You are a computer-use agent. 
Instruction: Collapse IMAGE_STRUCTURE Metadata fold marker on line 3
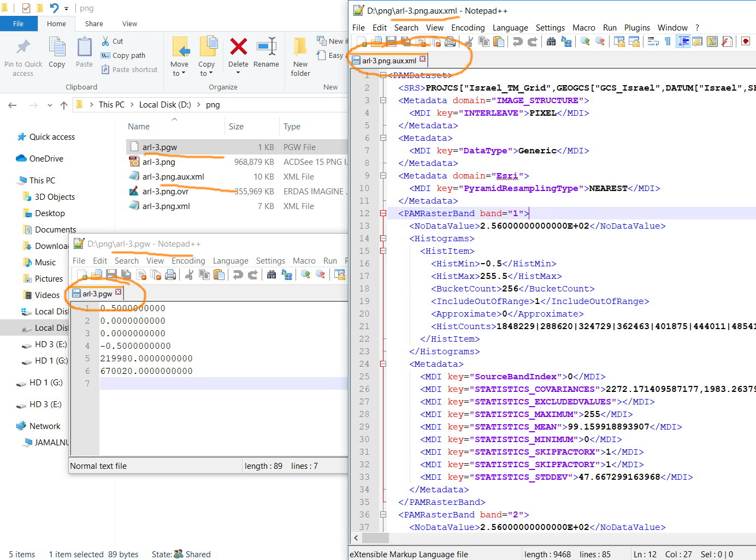pyautogui.click(x=383, y=100)
